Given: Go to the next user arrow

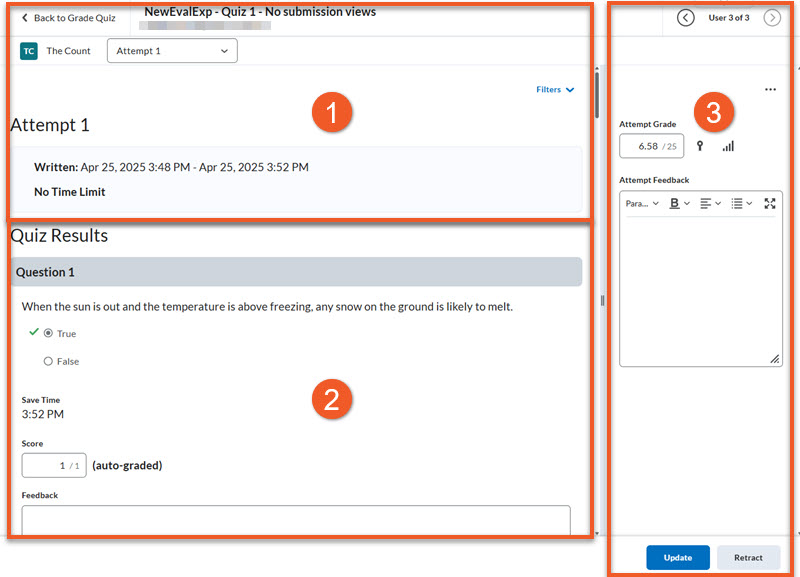Looking at the screenshot, I should tap(772, 18).
